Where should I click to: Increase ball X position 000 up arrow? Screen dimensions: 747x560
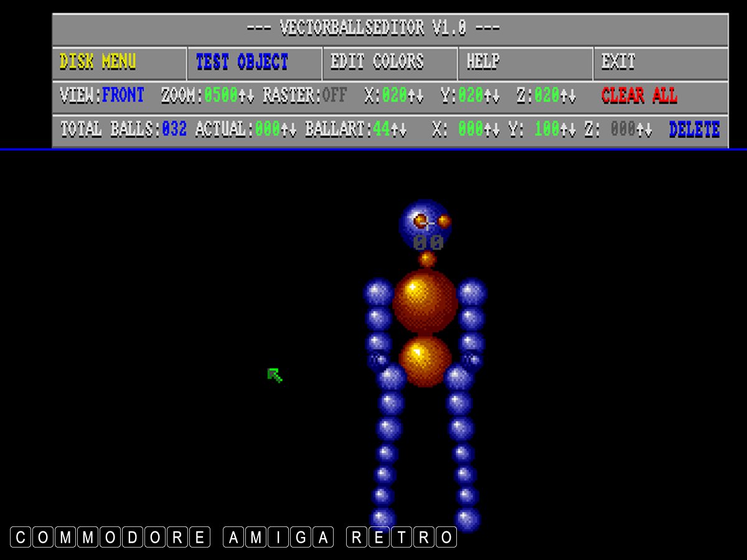[x=487, y=130]
